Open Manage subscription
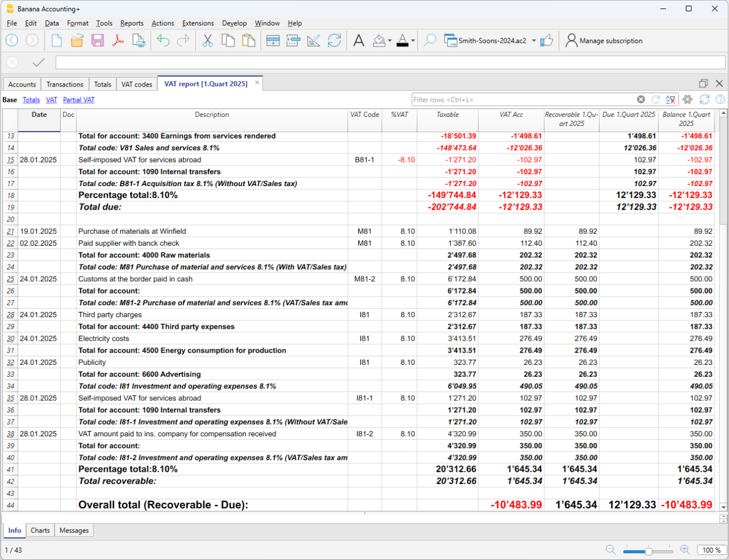The image size is (729, 560). coord(604,40)
